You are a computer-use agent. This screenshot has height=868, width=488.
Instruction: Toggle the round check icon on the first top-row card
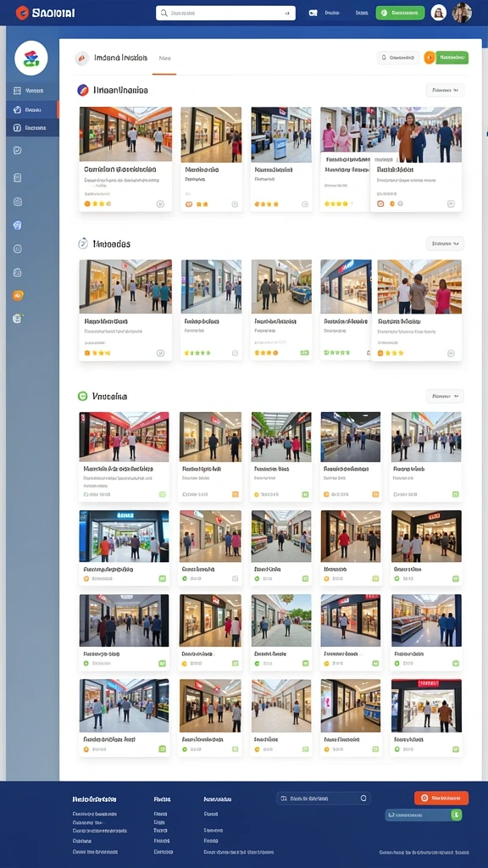point(160,203)
